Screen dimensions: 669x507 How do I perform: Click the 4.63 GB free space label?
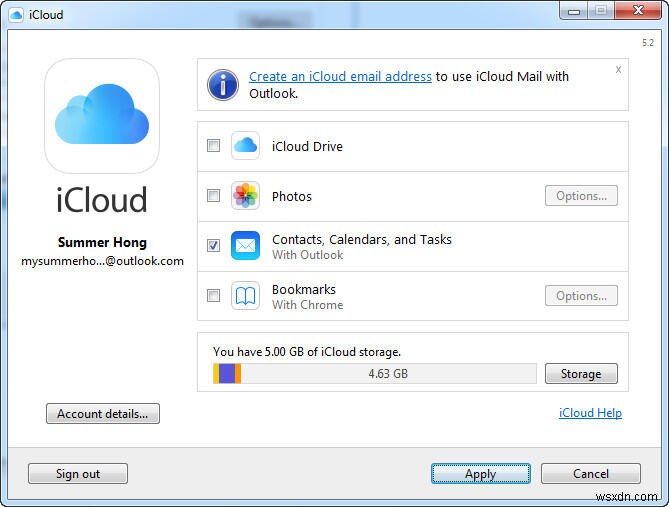pos(388,374)
